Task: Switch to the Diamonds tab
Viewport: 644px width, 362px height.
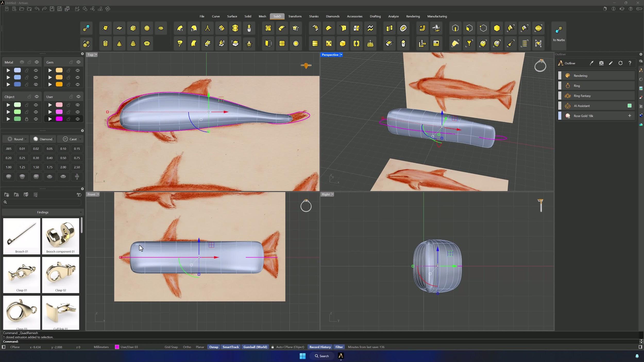Action: point(333,16)
